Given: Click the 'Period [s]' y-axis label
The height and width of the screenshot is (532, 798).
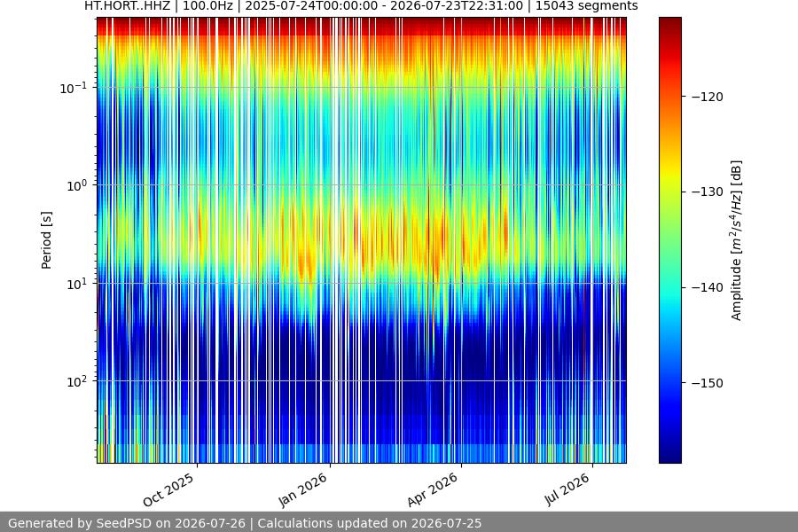Looking at the screenshot, I should click(46, 240).
